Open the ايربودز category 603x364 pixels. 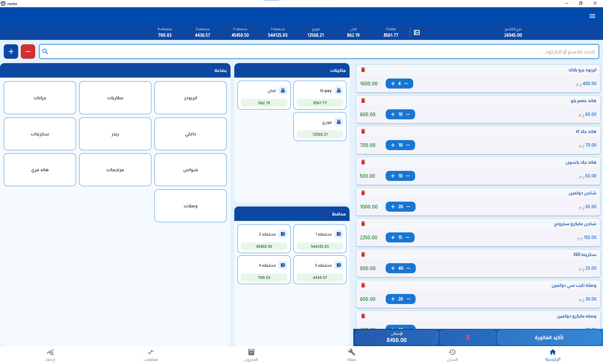191,98
